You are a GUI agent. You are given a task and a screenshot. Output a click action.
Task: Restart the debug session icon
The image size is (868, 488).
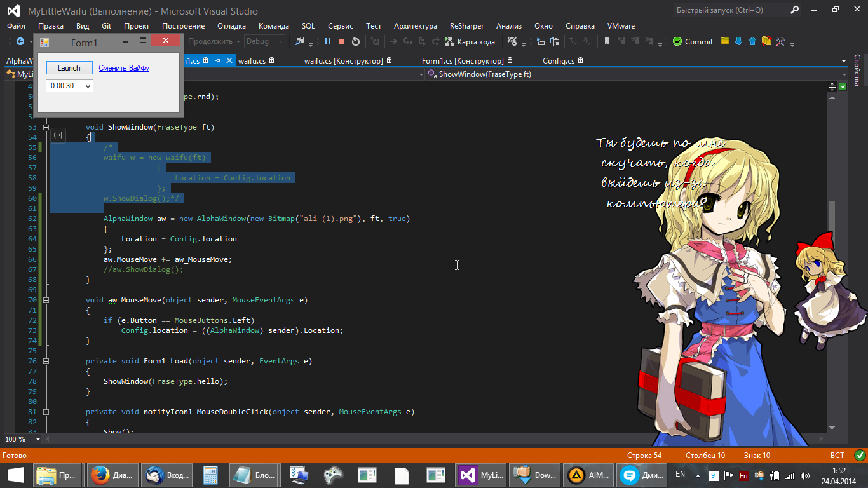[x=356, y=41]
